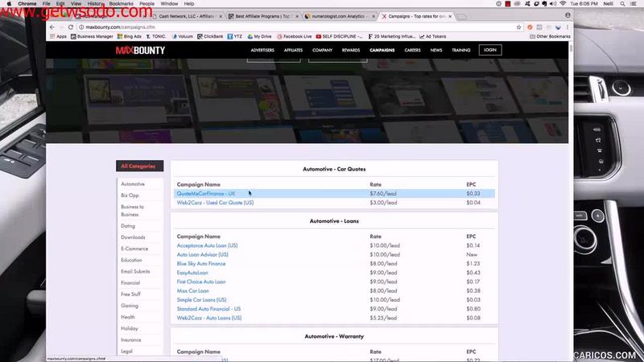Open the Apple menu

point(9,3)
